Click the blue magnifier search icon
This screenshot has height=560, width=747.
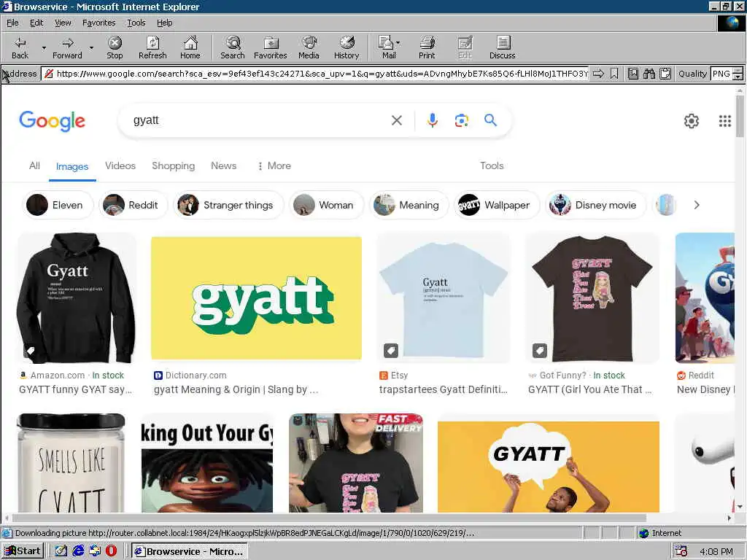click(x=490, y=120)
